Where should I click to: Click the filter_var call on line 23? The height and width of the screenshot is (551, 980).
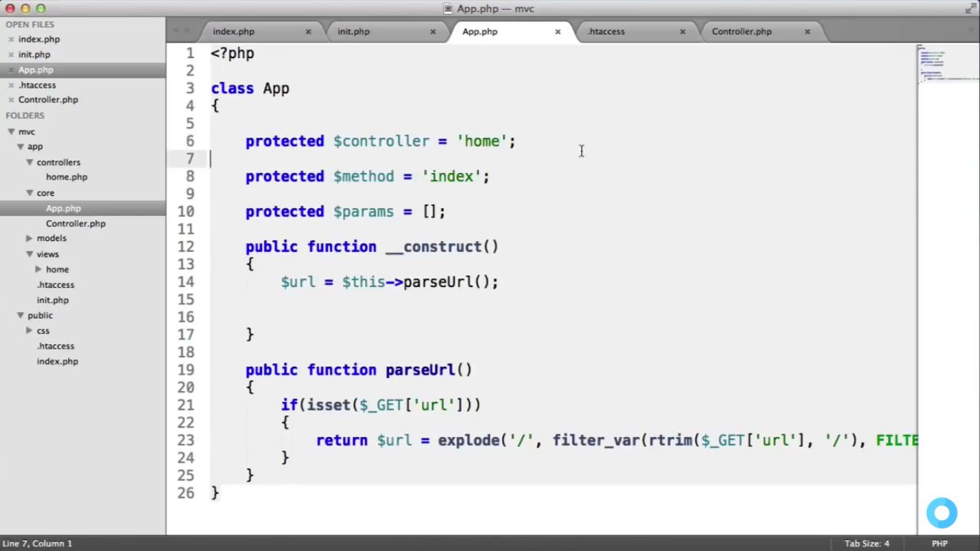click(596, 441)
